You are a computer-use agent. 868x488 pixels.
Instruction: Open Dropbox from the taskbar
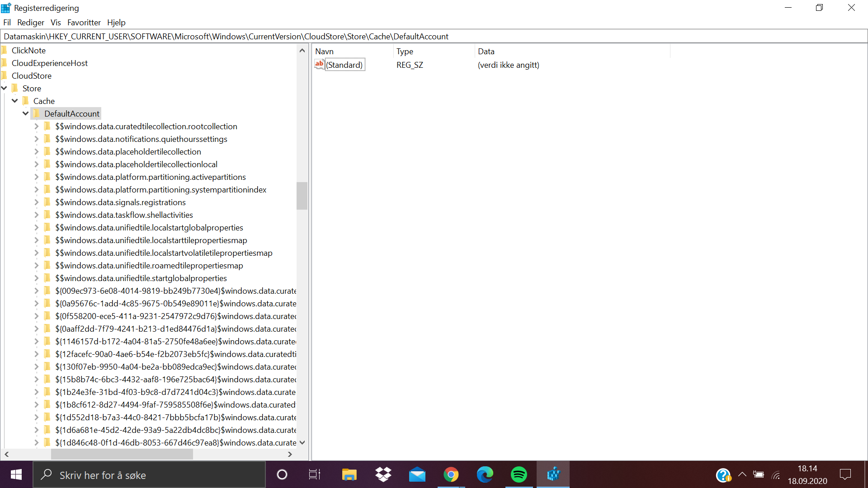383,474
